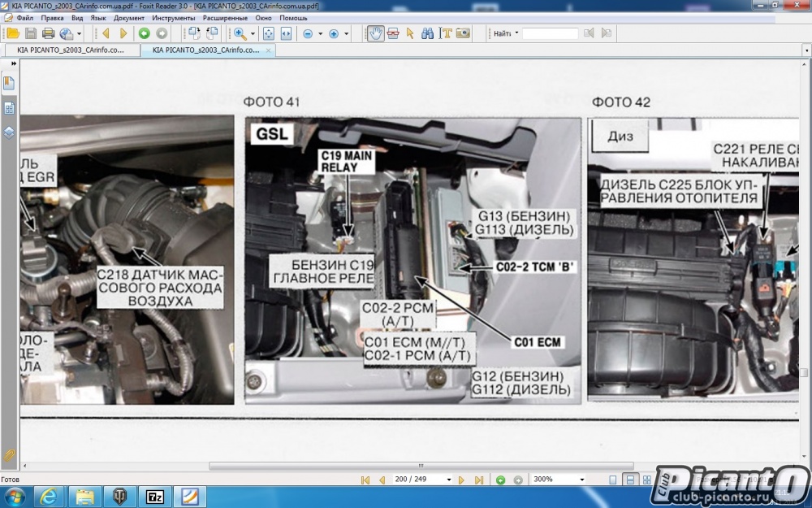Viewport: 812px width, 508px height.
Task: Open the zoom tool dropdown arrow
Action: (253, 33)
